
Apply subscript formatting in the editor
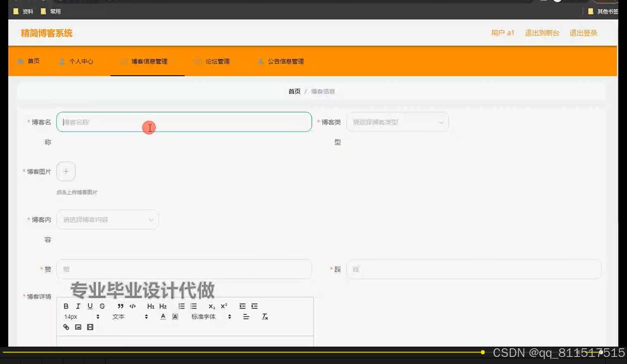212,306
